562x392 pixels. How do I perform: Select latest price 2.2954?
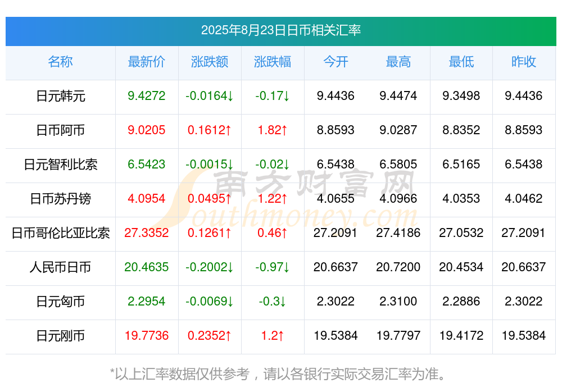[147, 301]
